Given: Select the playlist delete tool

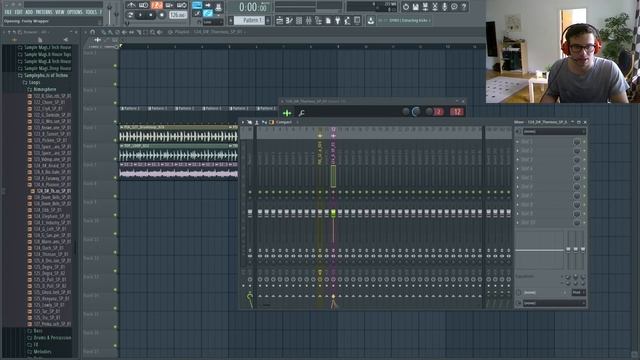Looking at the screenshot, I should click(118, 32).
